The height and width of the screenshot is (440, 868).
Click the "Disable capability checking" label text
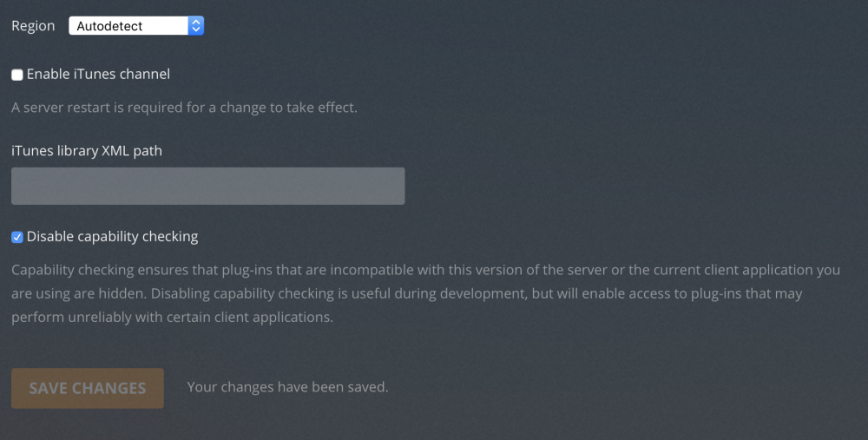pos(112,236)
